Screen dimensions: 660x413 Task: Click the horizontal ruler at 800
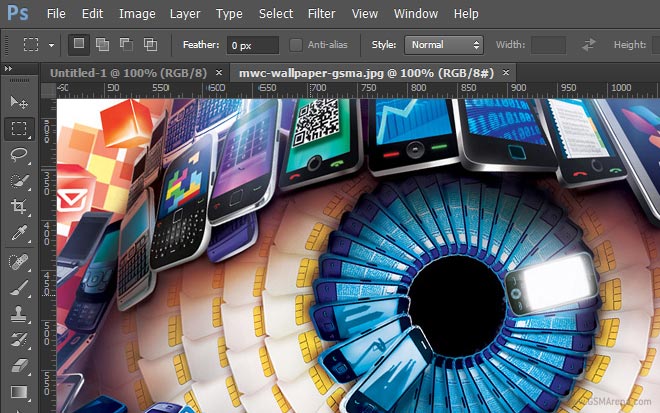tap(418, 88)
